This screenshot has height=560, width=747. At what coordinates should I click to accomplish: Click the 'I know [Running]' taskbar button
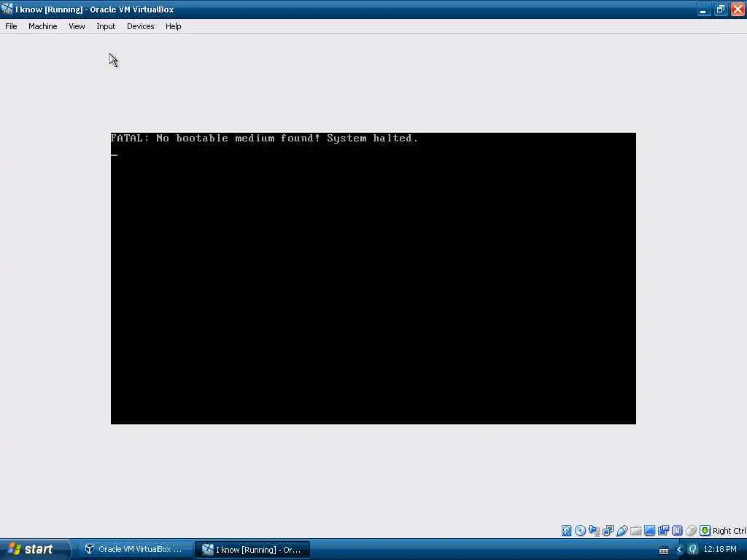[x=252, y=550]
